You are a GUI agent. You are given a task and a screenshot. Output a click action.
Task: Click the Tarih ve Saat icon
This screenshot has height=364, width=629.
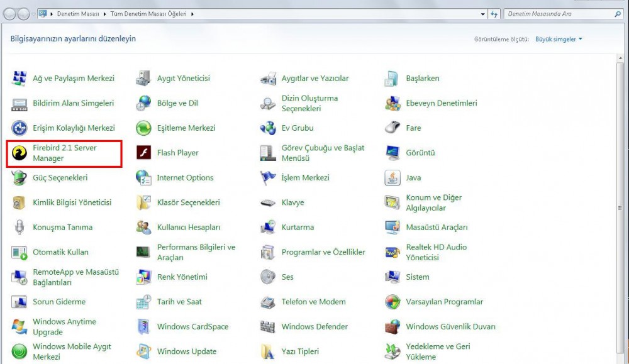tap(143, 302)
